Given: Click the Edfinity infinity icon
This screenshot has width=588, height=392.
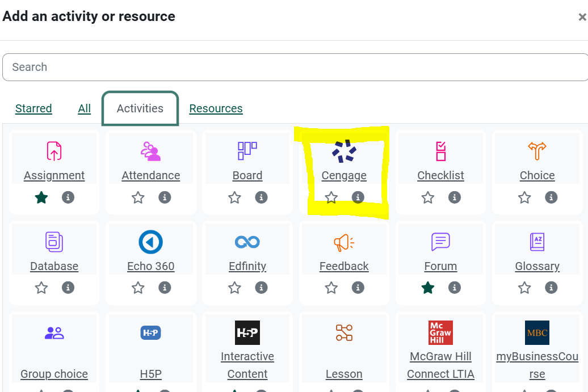Looking at the screenshot, I should 247,242.
